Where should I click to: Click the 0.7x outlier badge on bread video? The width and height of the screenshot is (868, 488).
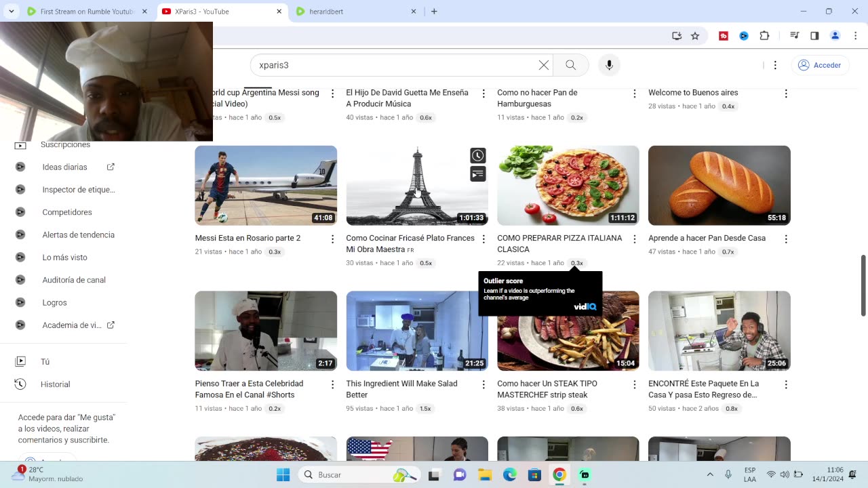pos(728,251)
